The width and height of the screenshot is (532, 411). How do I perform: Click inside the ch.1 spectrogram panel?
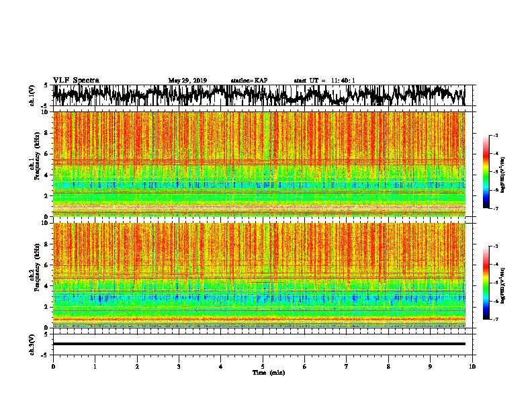pos(259,164)
